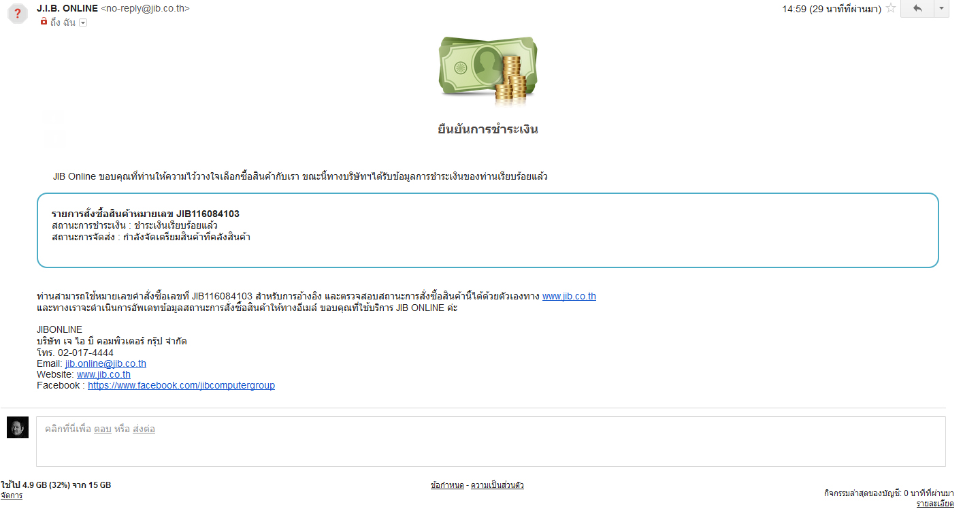Click the sender's question mark avatar
The width and height of the screenshot is (980, 524).
[x=18, y=14]
